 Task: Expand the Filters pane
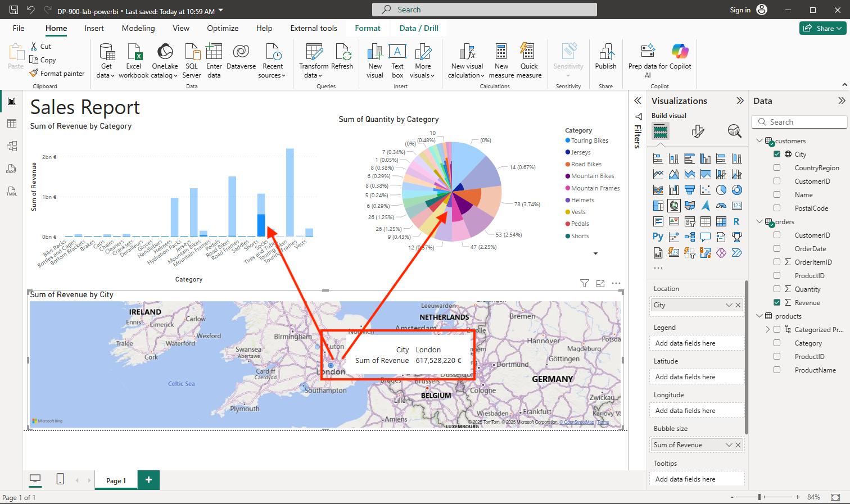coord(637,101)
